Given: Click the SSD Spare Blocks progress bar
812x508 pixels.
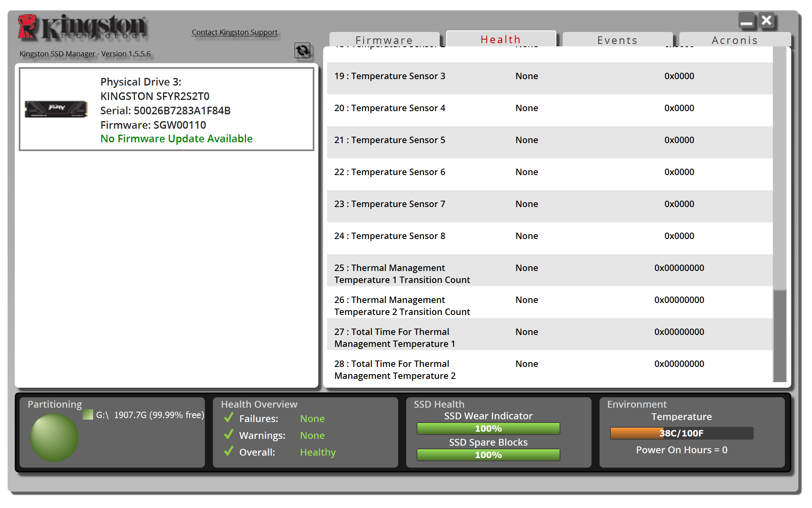Looking at the screenshot, I should [488, 455].
